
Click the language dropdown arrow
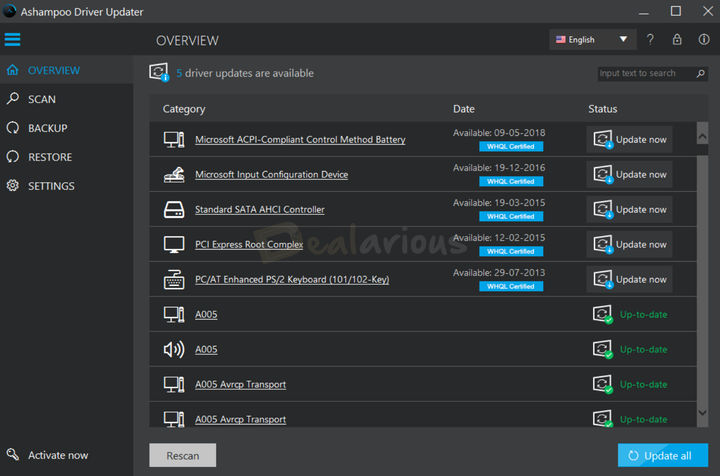(x=623, y=39)
